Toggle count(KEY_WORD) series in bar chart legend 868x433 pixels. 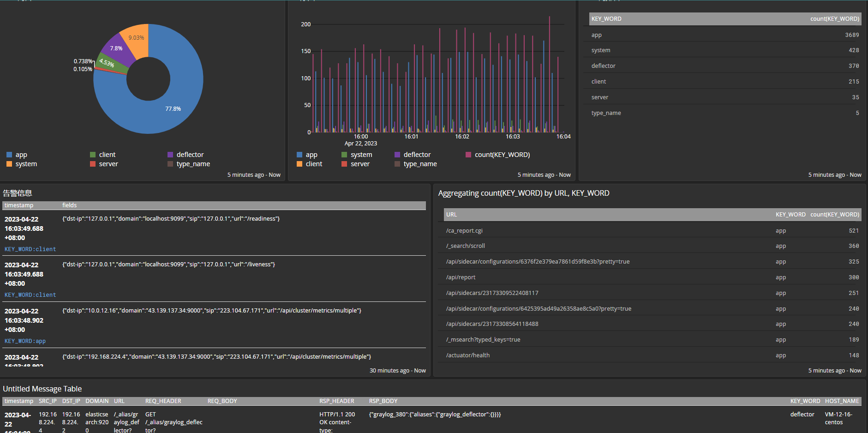click(x=502, y=155)
